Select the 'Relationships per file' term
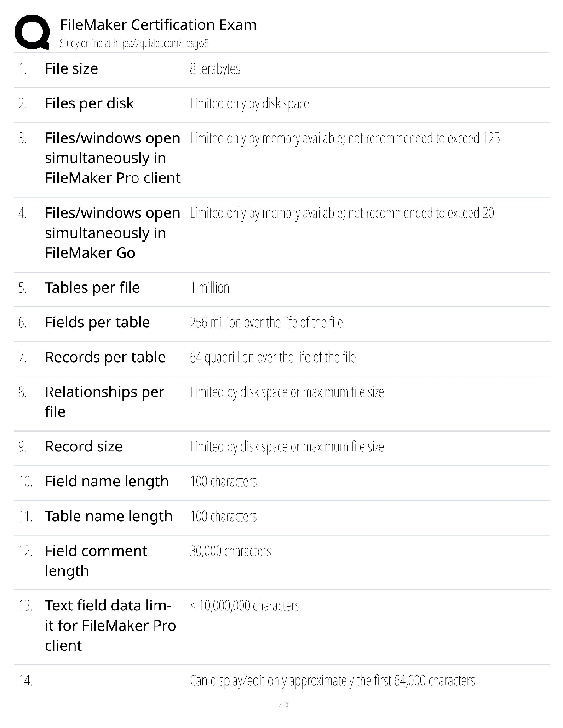563x728 pixels. (x=104, y=402)
